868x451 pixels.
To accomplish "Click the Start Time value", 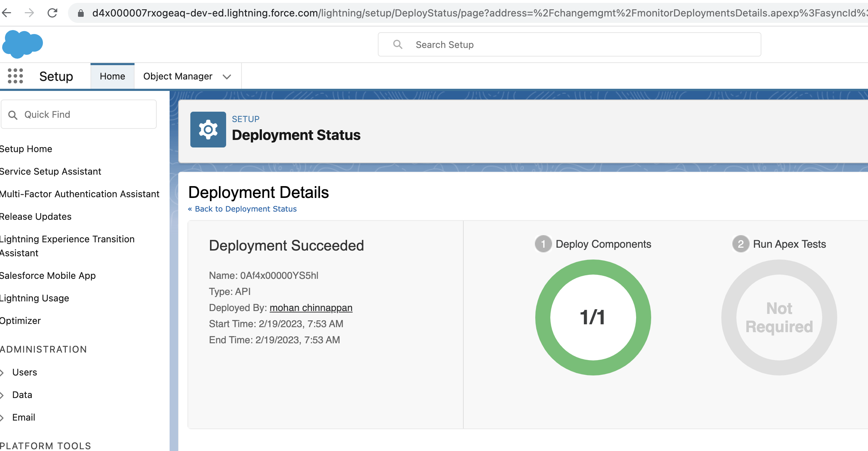I will (301, 324).
